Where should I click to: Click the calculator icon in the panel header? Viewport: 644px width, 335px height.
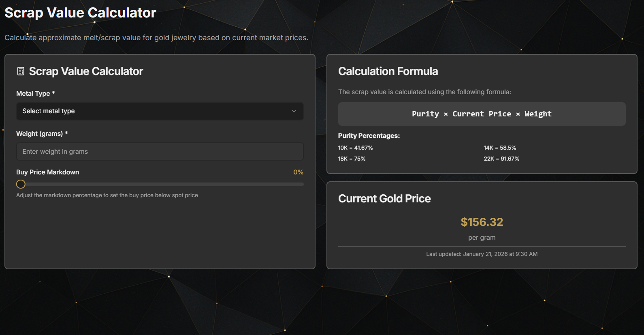[20, 71]
